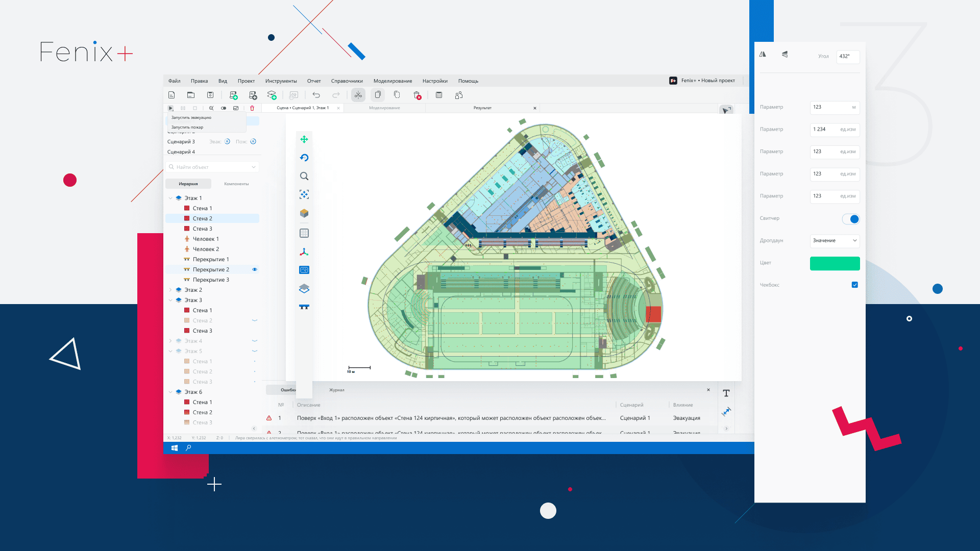Switch to the Результат tab
Screen dimensions: 980x551
[482, 108]
